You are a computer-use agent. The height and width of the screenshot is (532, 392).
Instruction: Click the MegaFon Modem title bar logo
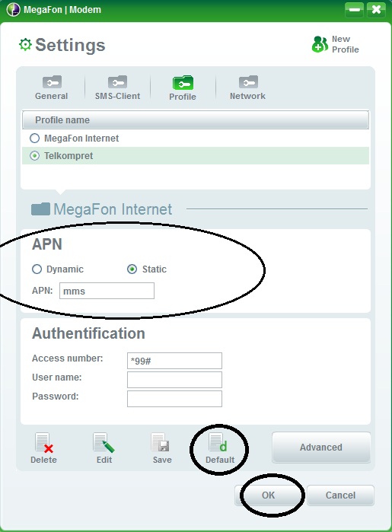pyautogui.click(x=14, y=9)
